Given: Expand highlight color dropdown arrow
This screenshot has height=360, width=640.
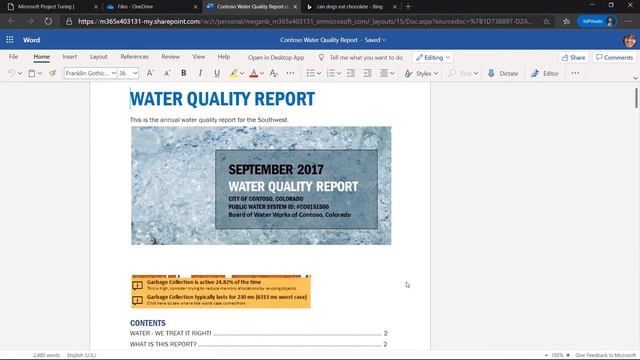Looking at the screenshot, I should pyautogui.click(x=242, y=73).
